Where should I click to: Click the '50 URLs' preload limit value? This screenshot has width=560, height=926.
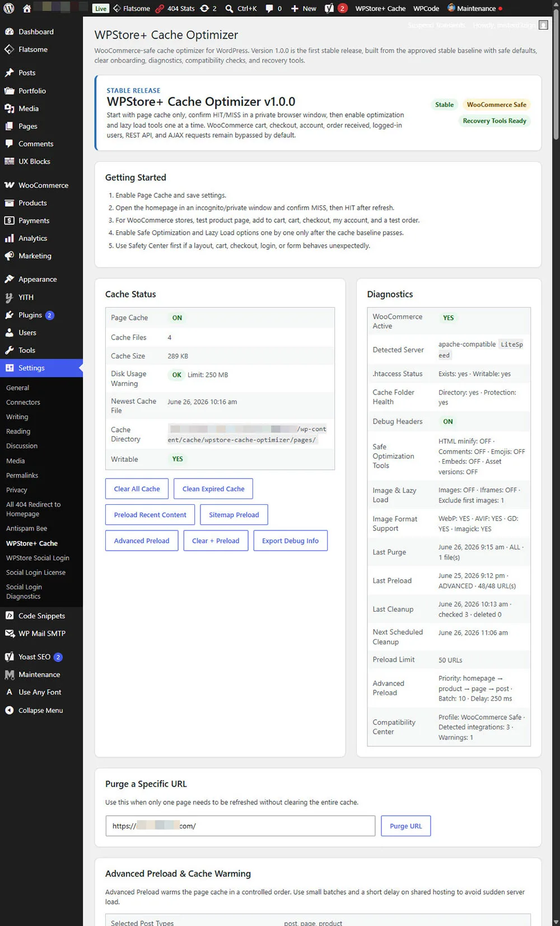pyautogui.click(x=450, y=660)
